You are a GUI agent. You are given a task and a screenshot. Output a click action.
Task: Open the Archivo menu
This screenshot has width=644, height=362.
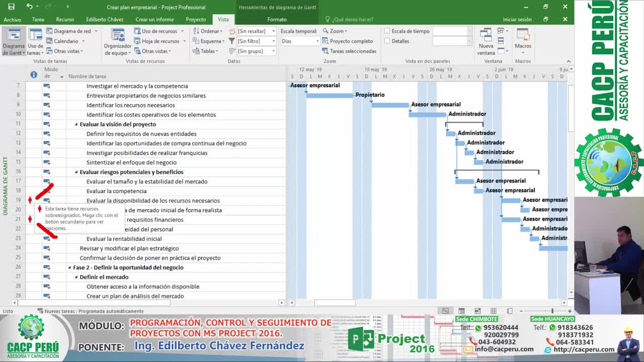[x=13, y=20]
